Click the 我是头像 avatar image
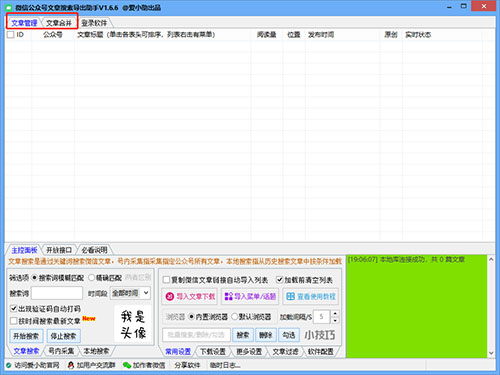Image resolution: width=500 pixels, height=375 pixels. pos(133,324)
